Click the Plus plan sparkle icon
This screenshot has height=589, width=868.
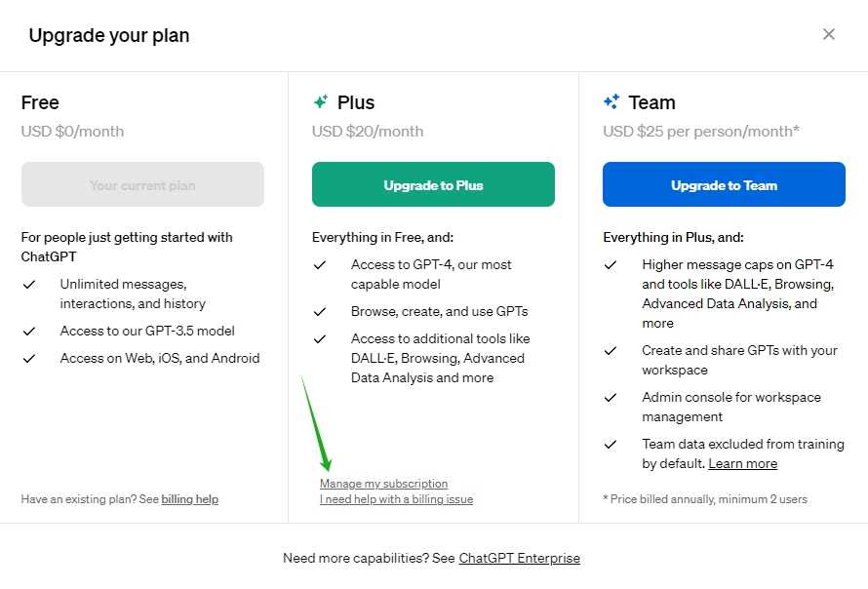[321, 100]
